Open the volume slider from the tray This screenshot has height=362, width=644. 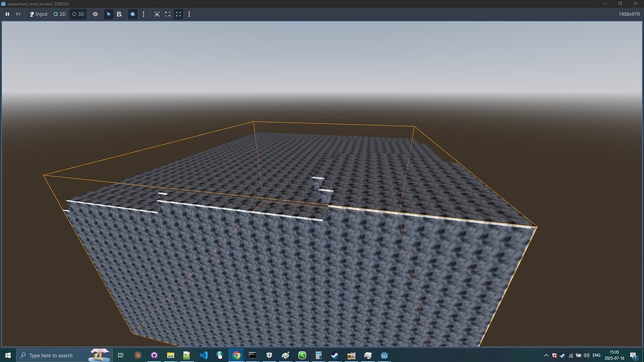(586, 355)
